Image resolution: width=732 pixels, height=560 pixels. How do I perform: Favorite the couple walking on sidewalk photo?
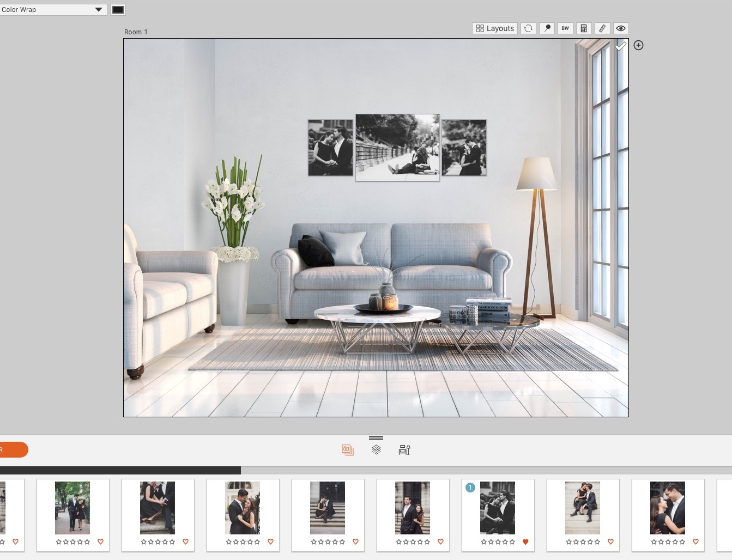coord(100,541)
